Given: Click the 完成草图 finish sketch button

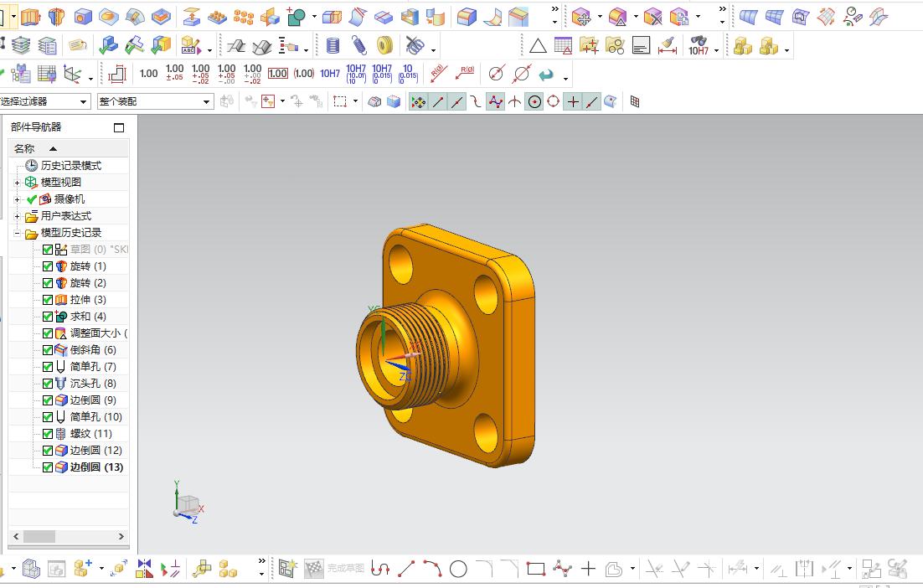Looking at the screenshot, I should [x=335, y=569].
